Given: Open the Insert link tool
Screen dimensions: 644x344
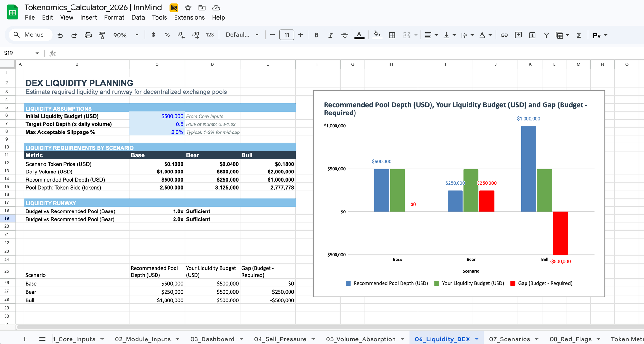Looking at the screenshot, I should click(x=504, y=35).
